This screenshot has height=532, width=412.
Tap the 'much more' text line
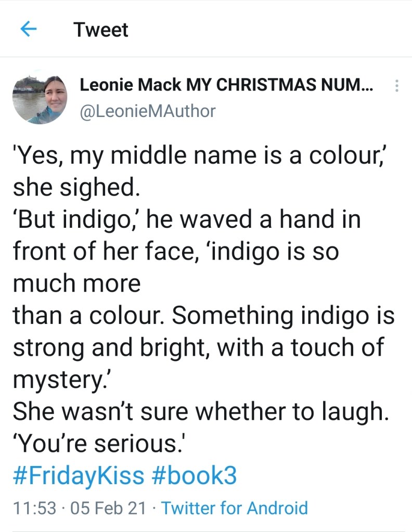(x=76, y=283)
